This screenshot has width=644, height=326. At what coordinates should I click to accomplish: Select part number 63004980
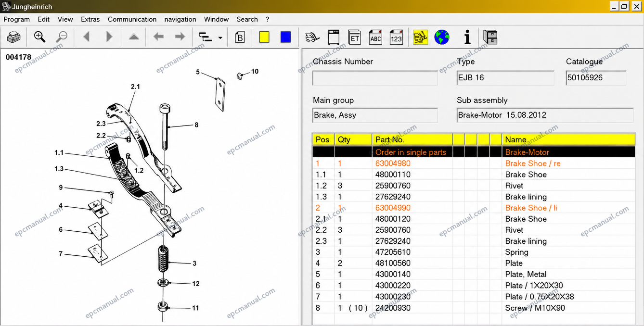[393, 163]
